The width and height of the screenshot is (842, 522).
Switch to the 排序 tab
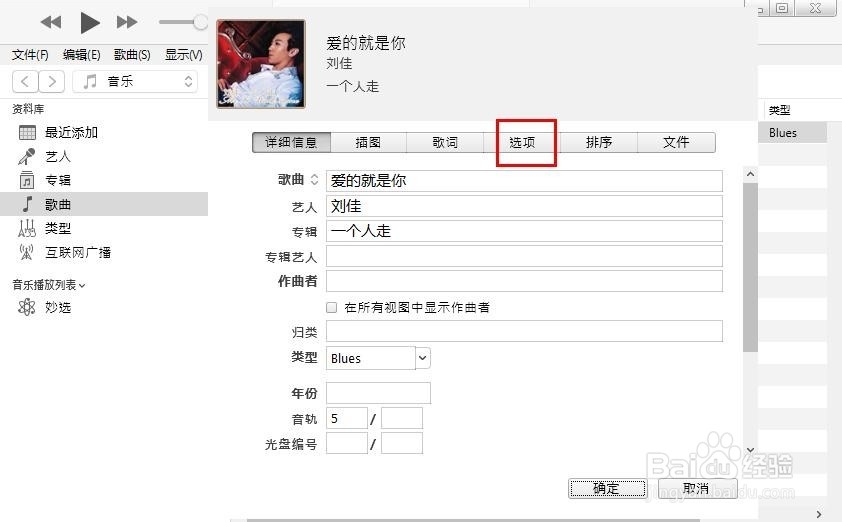tap(599, 142)
